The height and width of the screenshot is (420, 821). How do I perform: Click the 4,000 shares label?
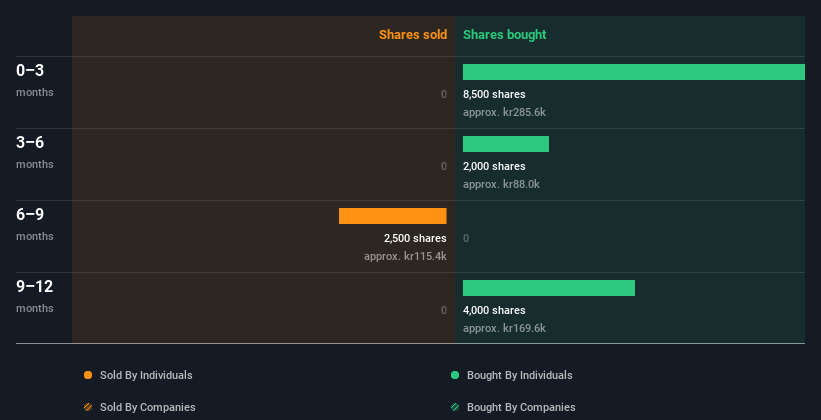click(494, 310)
